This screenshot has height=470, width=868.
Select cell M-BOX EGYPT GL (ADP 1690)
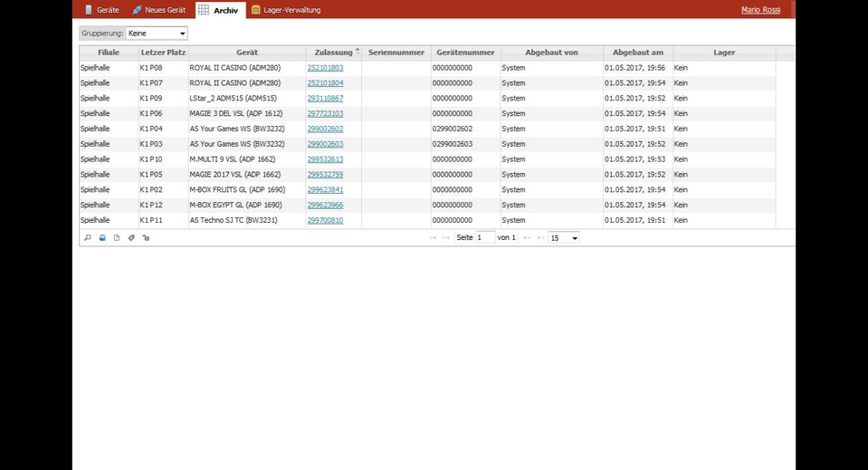tap(247, 205)
